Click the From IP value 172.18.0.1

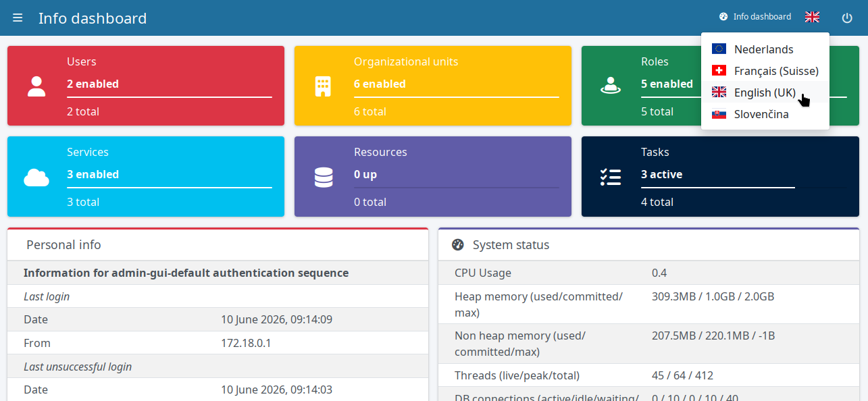(x=246, y=343)
